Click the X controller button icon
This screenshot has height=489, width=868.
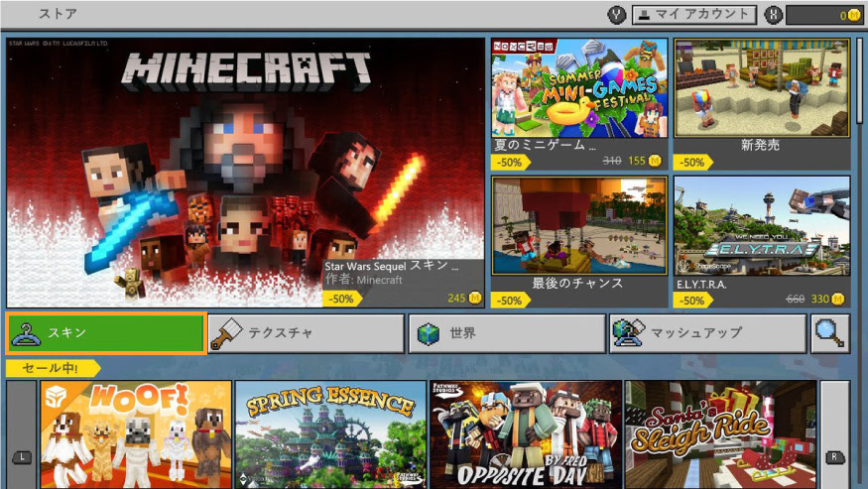[773, 15]
